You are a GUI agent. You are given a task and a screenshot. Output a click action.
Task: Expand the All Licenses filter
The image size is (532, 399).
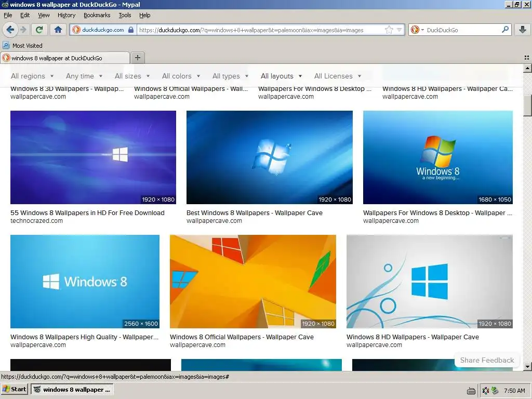pyautogui.click(x=338, y=76)
